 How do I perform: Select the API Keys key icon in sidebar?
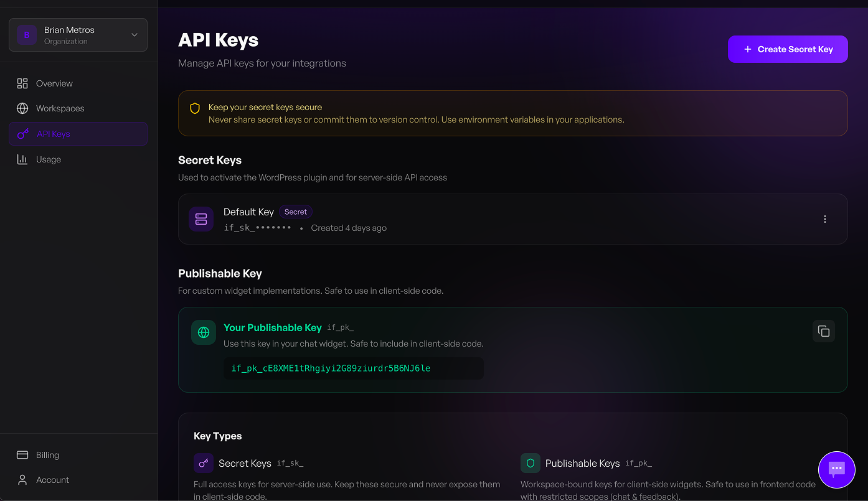click(x=22, y=134)
